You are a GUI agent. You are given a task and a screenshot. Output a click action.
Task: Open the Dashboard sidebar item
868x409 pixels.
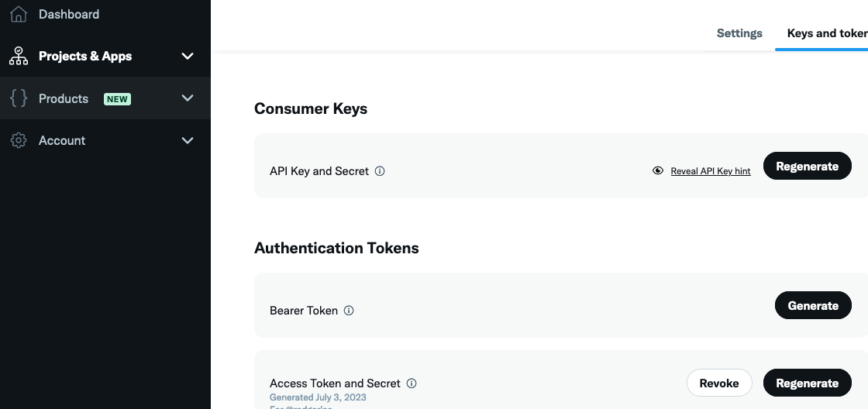point(69,14)
